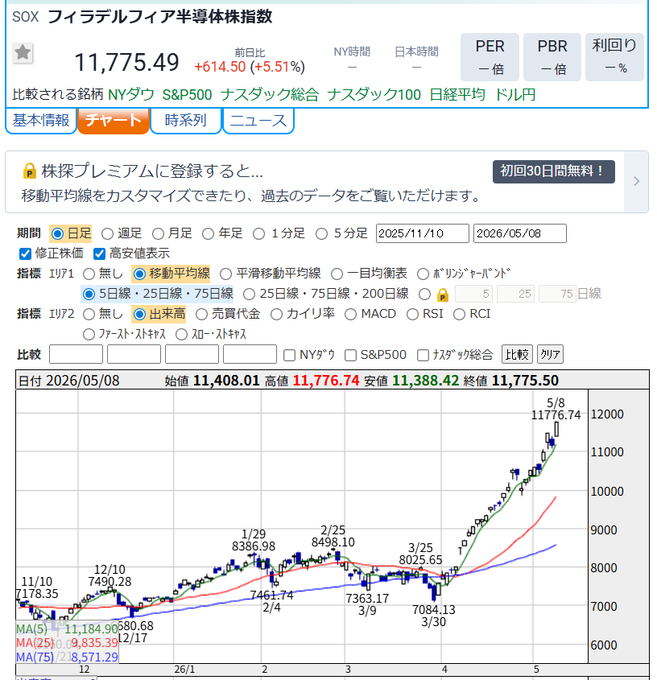Click the gold lock custom moving-average icon
The width and height of the screenshot is (657, 680).
442,295
